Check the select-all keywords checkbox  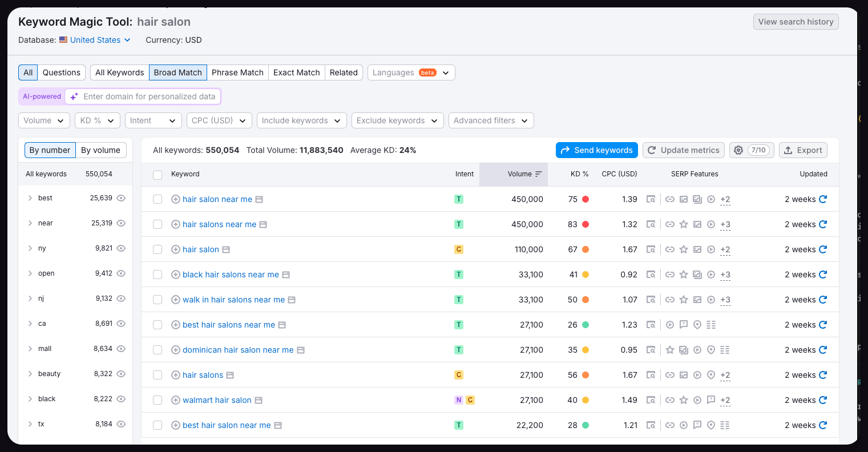(x=158, y=175)
